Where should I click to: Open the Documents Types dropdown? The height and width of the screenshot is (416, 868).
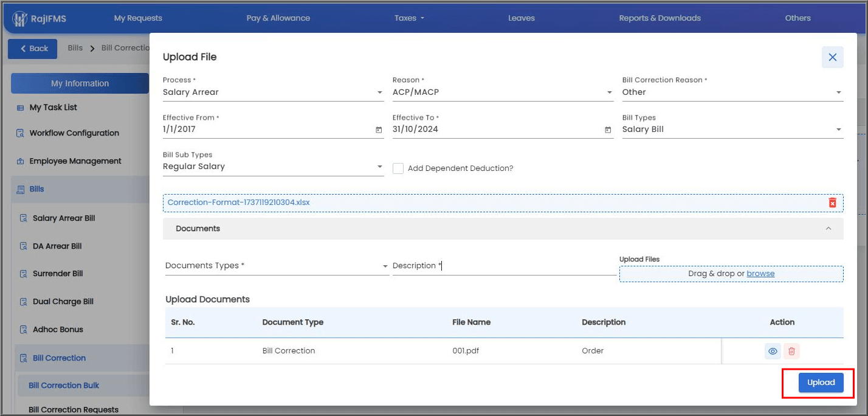click(277, 266)
